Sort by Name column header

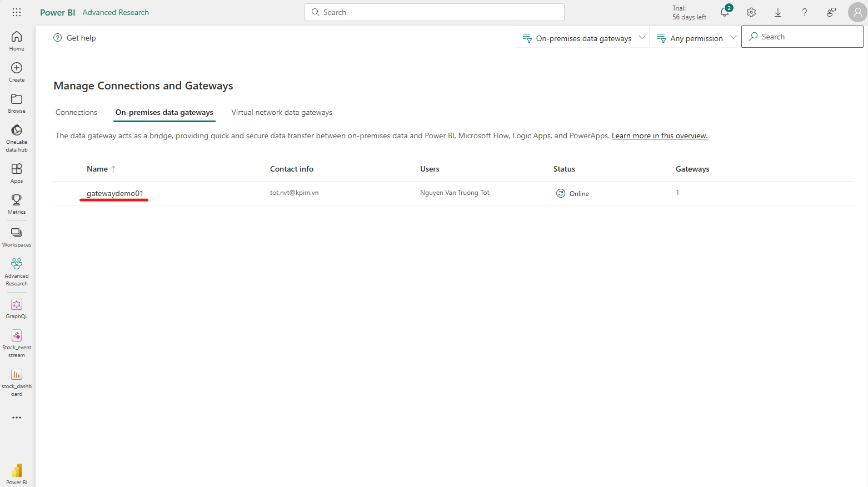coord(101,169)
